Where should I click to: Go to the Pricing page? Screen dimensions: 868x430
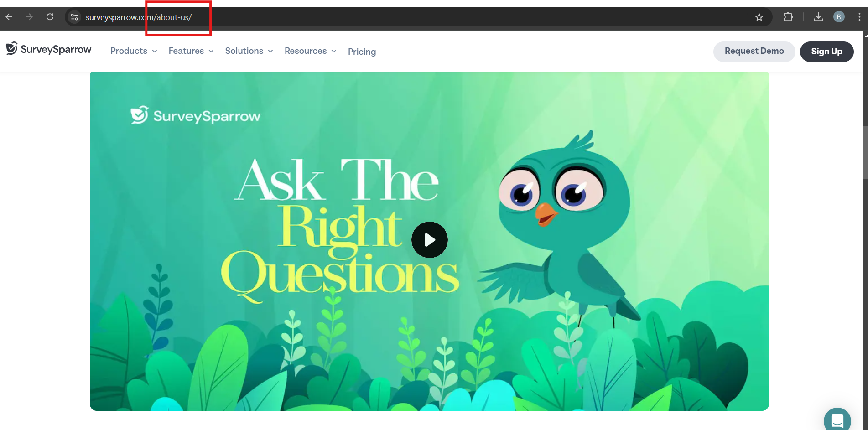[x=362, y=52]
